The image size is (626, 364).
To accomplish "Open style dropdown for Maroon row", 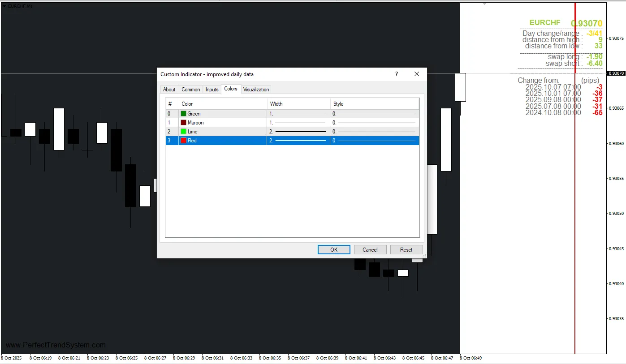I will point(375,123).
